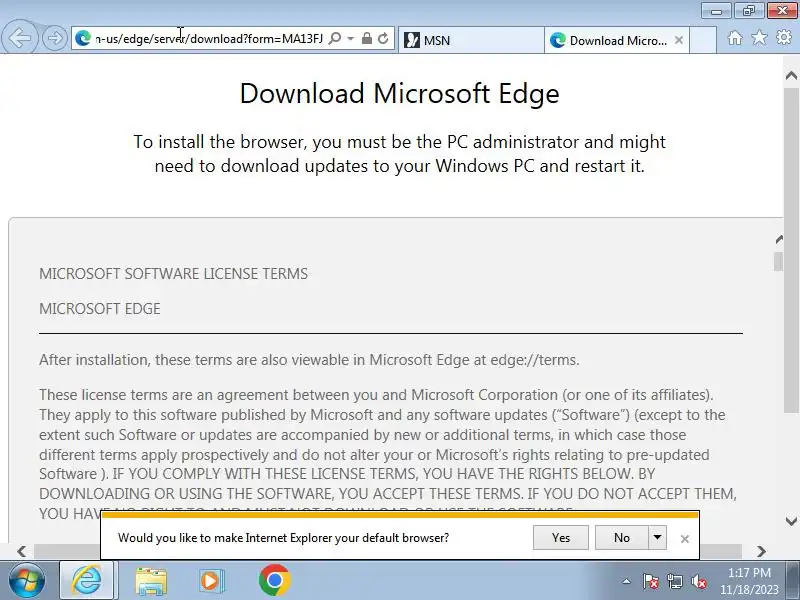This screenshot has height=600, width=800.
Task: Open the Action Center flag icon
Action: [651, 581]
